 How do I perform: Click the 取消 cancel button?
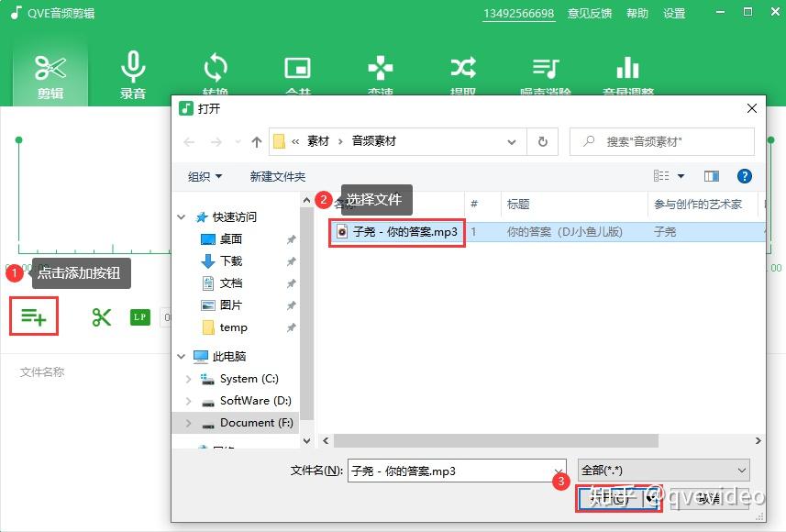point(709,498)
